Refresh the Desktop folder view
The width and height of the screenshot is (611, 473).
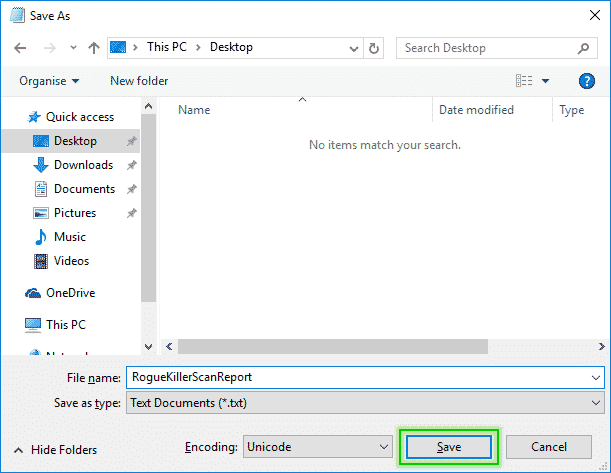pyautogui.click(x=374, y=48)
